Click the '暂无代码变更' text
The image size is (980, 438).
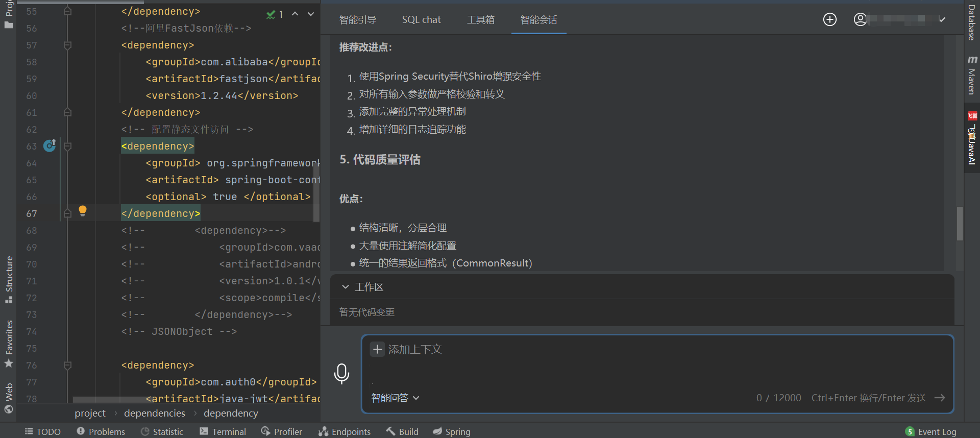(367, 312)
